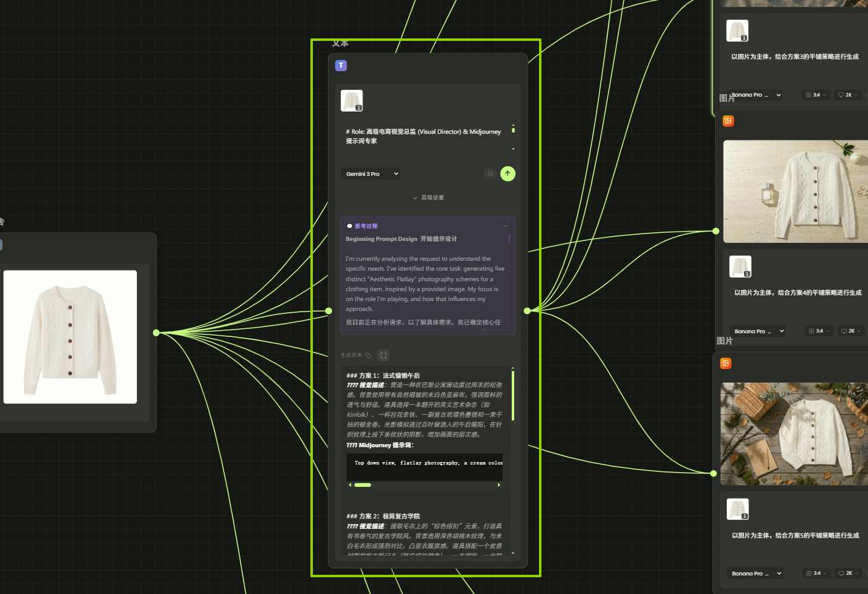Screen dimensions: 868x594
Task: Click orange image icon above wooden flatlay
Action: 726,364
